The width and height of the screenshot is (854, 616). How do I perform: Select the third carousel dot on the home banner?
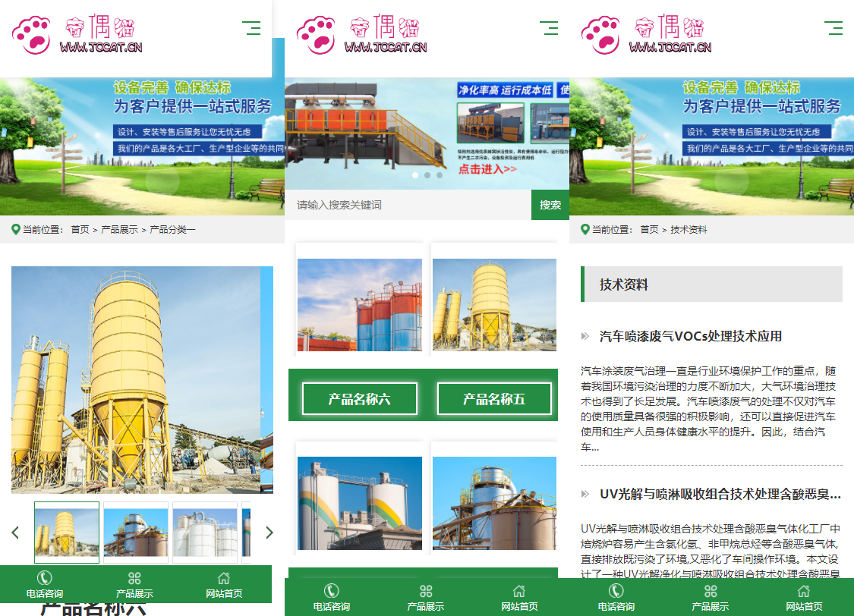coord(439,175)
